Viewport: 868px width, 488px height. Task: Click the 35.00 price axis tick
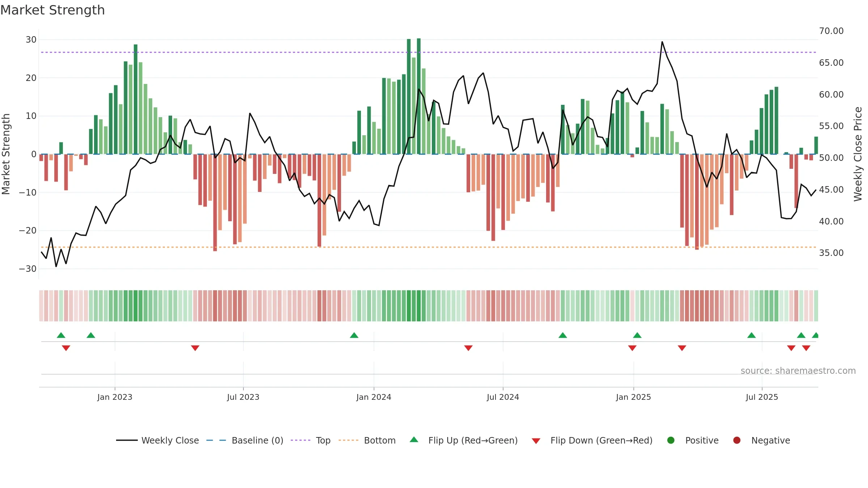coord(831,253)
